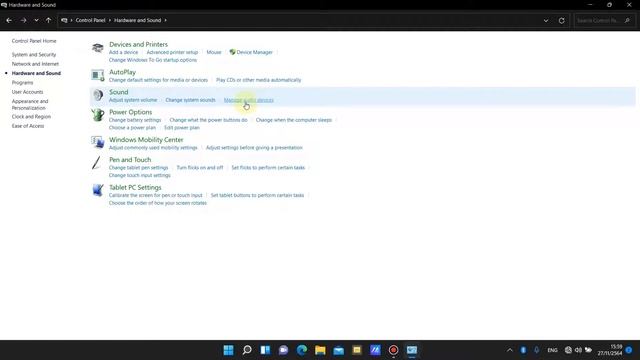Click Hardware and Sound breadcrumb
640x360 pixels.
[x=138, y=20]
